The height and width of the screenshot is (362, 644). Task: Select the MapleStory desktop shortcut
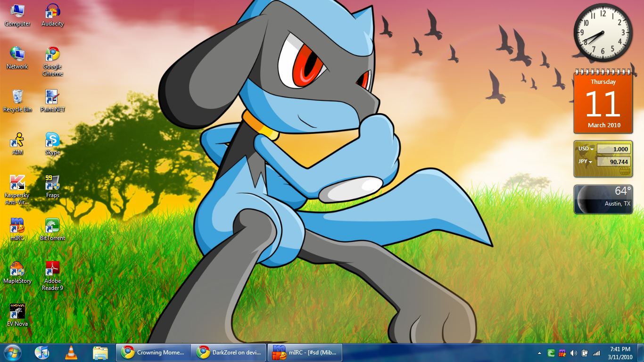point(17,273)
